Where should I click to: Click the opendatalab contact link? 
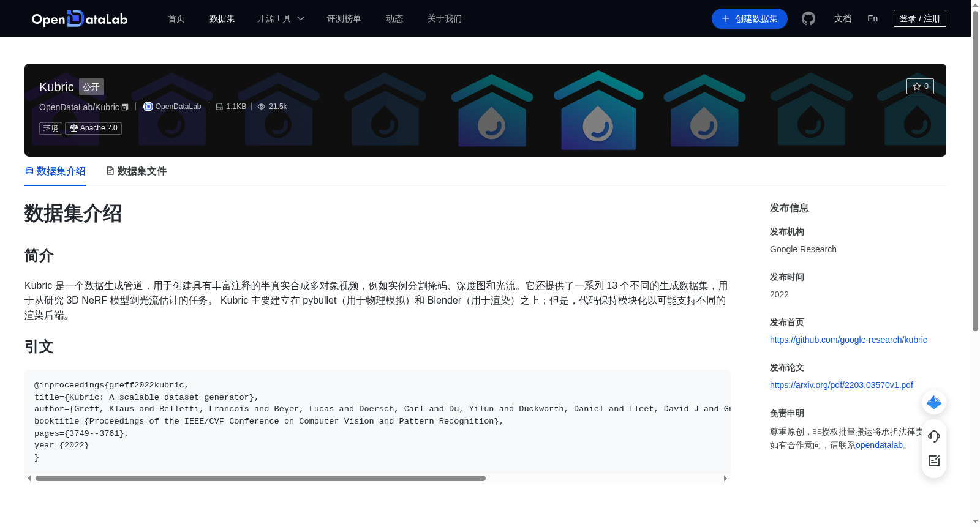(x=879, y=445)
